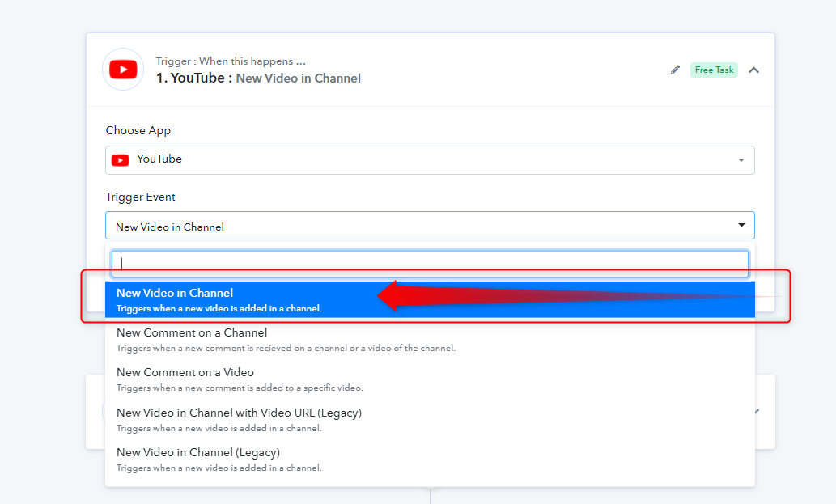Viewport: 836px width, 504px height.
Task: Click the Free Task badge
Action: pos(714,70)
